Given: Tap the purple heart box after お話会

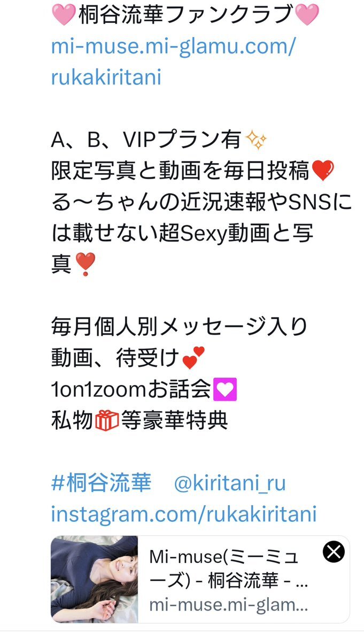Looking at the screenshot, I should pyautogui.click(x=226, y=389).
